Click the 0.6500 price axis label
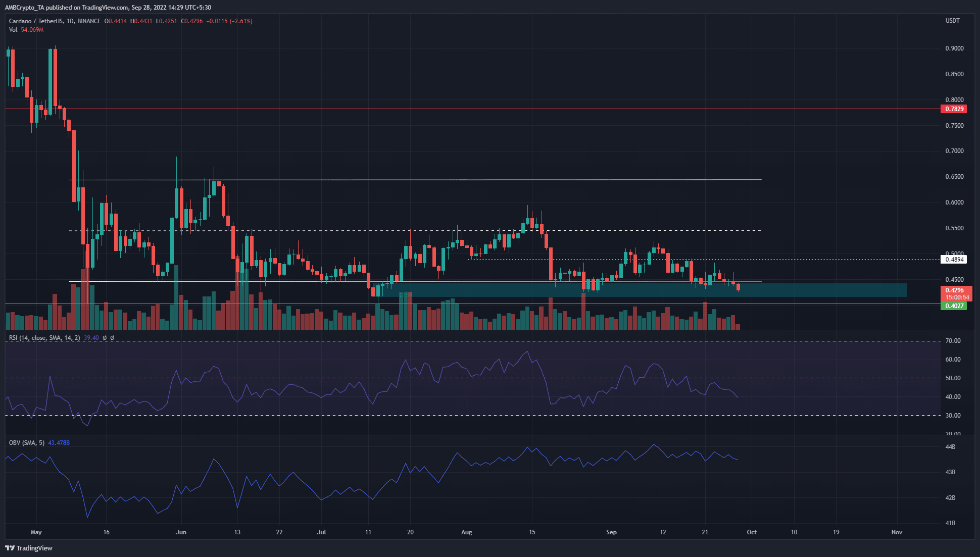The width and height of the screenshot is (980, 557). point(954,177)
